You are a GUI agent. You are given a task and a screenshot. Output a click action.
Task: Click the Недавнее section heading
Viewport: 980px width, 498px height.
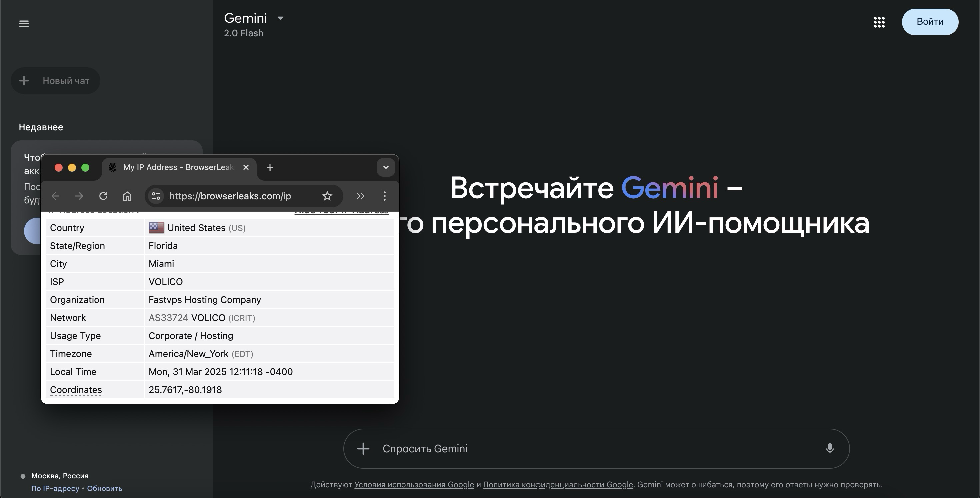41,127
